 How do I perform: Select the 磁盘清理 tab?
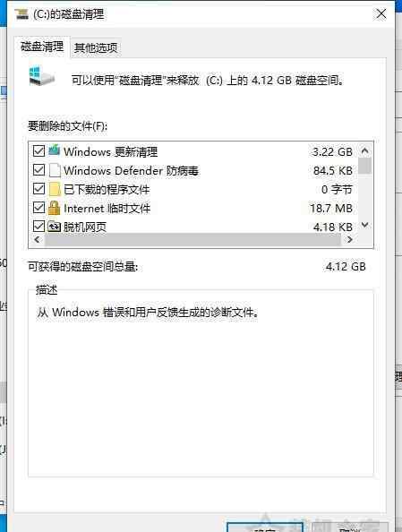coord(42,47)
